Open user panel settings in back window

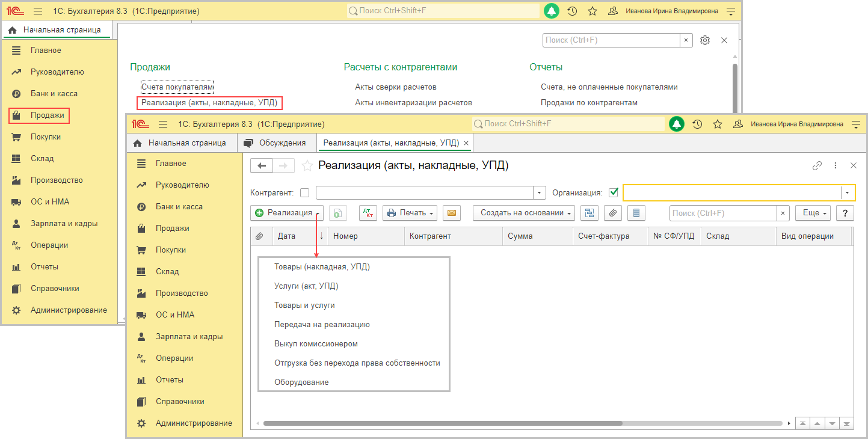(x=731, y=11)
